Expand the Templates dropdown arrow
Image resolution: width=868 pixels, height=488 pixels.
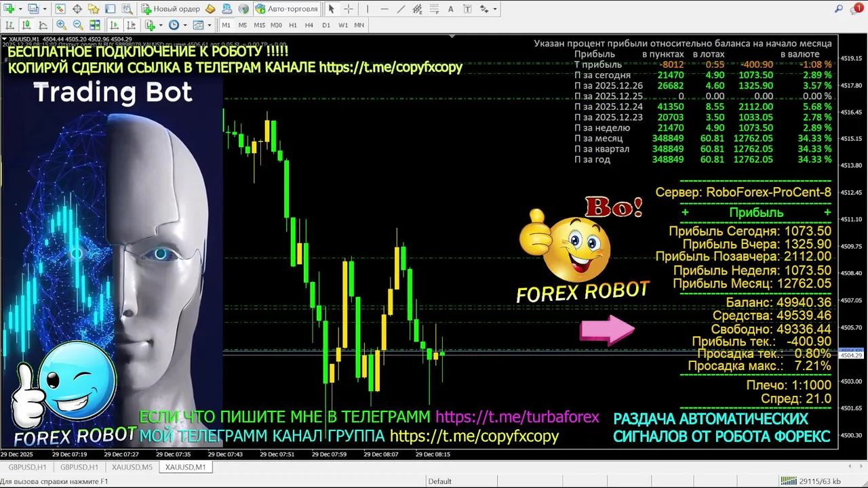[210, 25]
